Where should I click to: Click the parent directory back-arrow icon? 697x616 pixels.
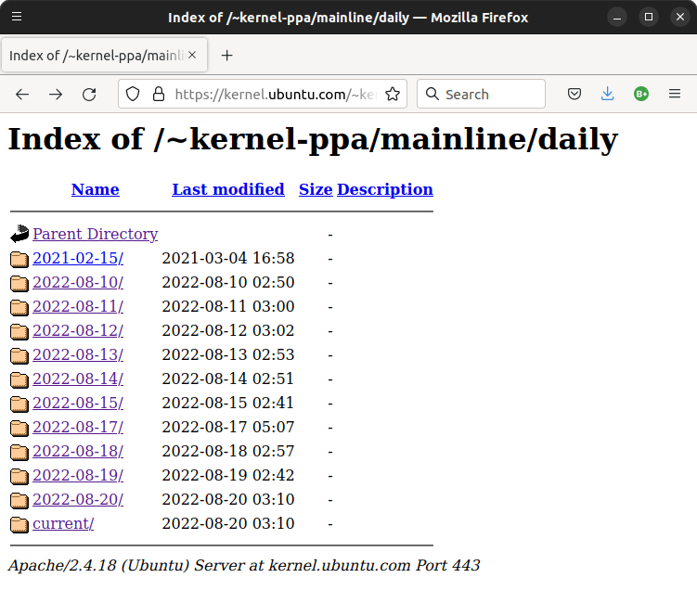[x=19, y=234]
